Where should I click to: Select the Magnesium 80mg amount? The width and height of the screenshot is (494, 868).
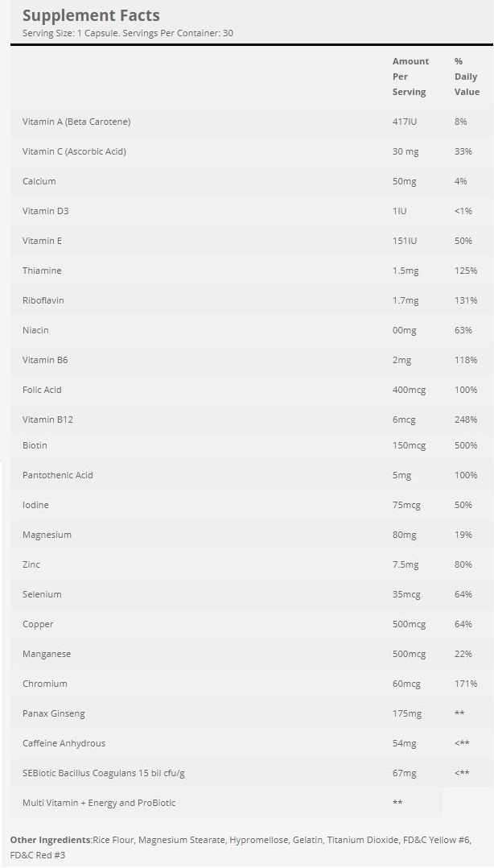click(x=404, y=535)
